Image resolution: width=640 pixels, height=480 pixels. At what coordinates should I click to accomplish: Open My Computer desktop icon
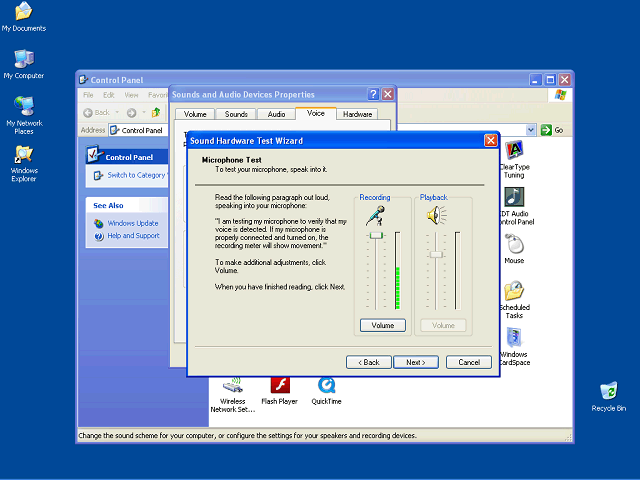point(24,64)
